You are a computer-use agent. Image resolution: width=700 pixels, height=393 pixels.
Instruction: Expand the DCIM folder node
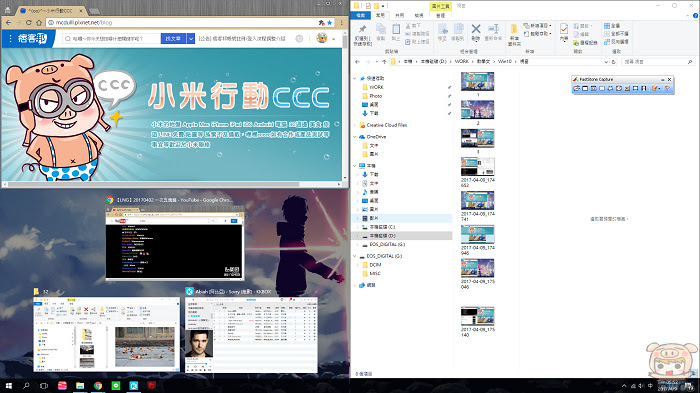pyautogui.click(x=358, y=265)
